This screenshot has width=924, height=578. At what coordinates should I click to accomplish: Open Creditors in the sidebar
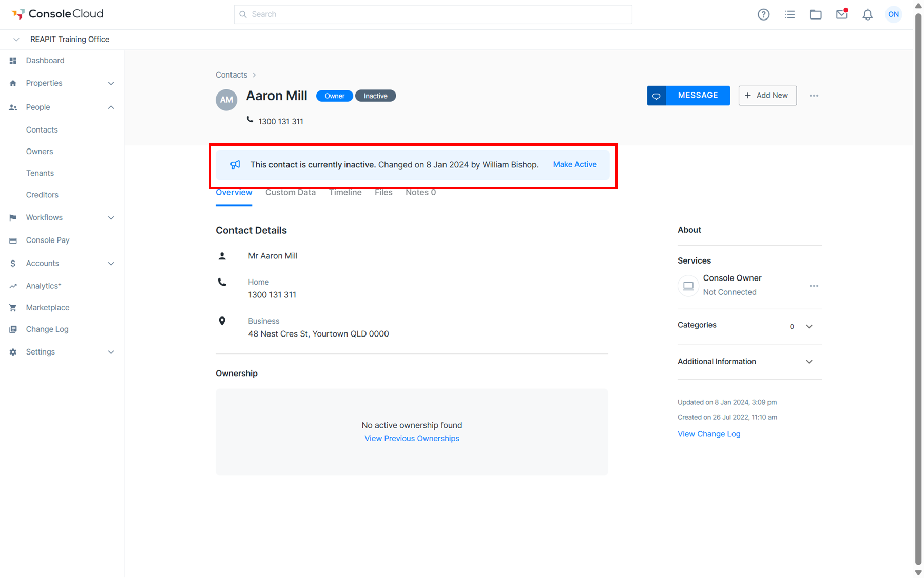pyautogui.click(x=42, y=195)
